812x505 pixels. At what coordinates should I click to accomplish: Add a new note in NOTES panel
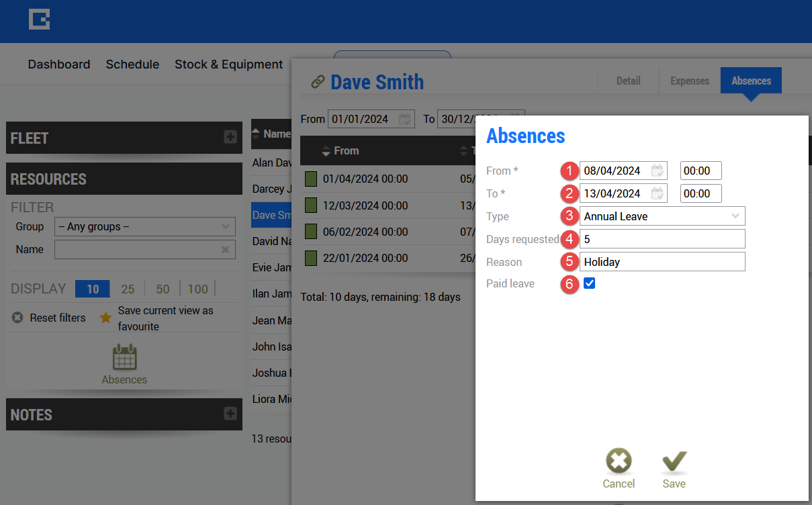230,414
